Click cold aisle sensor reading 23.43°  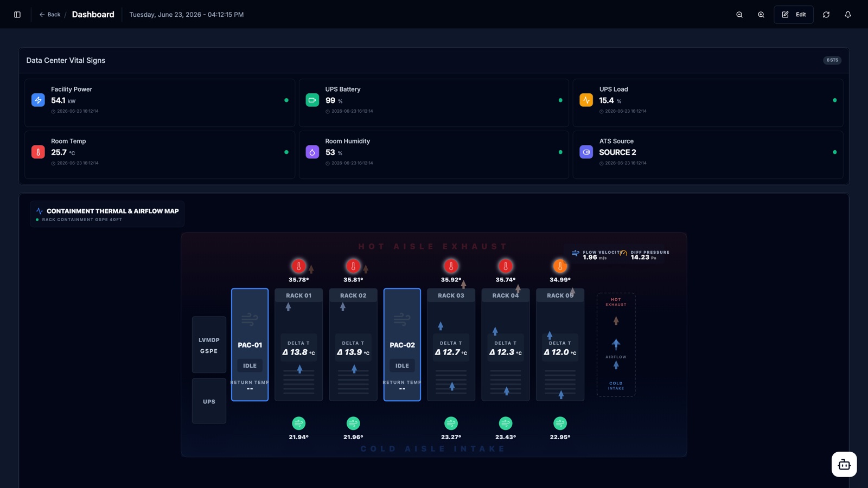coord(506,437)
